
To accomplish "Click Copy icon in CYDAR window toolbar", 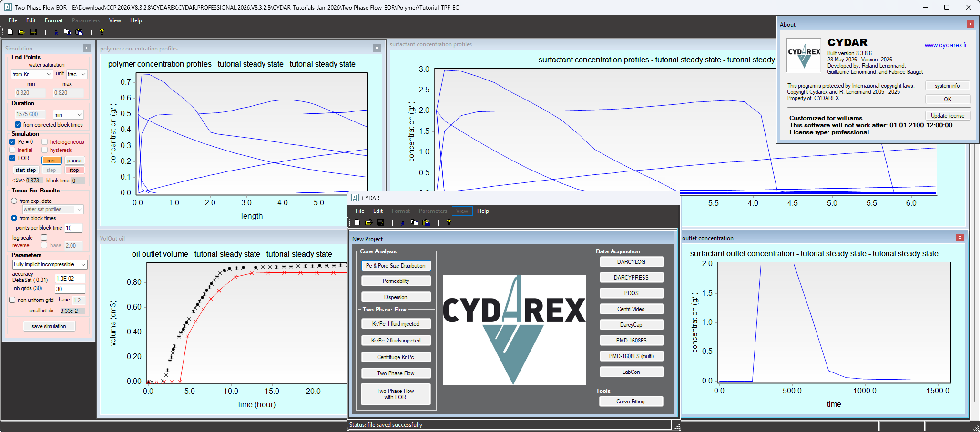I will click(x=414, y=222).
